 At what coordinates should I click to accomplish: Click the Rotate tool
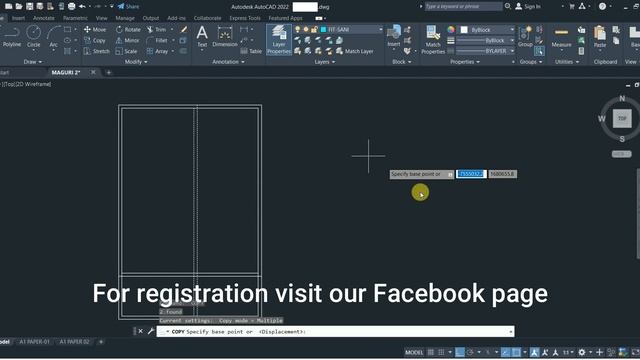coord(128,29)
